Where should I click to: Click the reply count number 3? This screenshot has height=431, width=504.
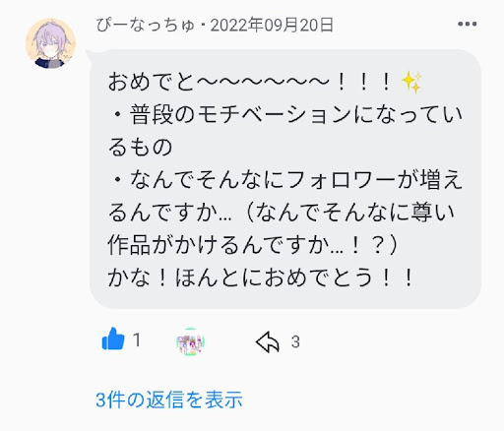tap(295, 341)
